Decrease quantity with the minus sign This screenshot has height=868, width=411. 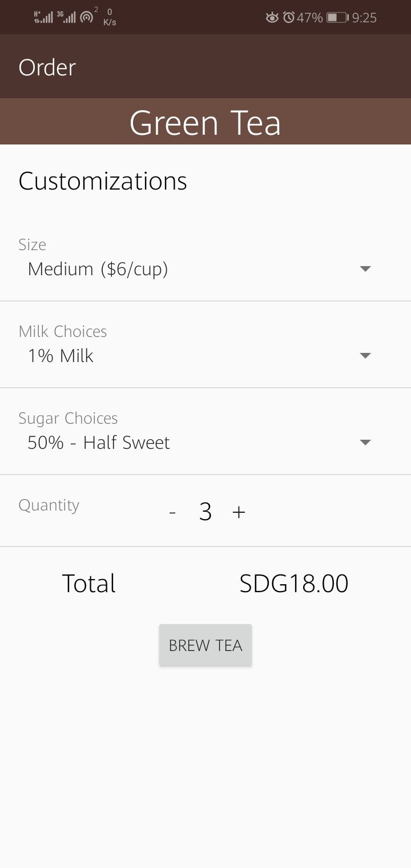172,513
